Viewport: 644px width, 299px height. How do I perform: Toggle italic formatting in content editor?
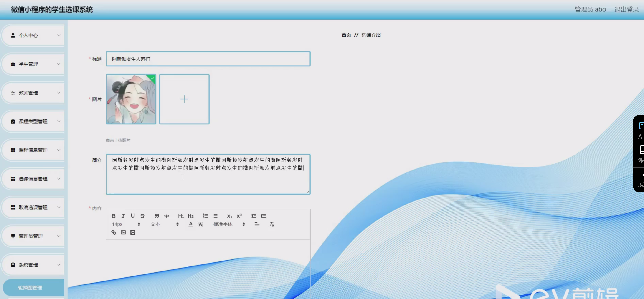coord(123,216)
